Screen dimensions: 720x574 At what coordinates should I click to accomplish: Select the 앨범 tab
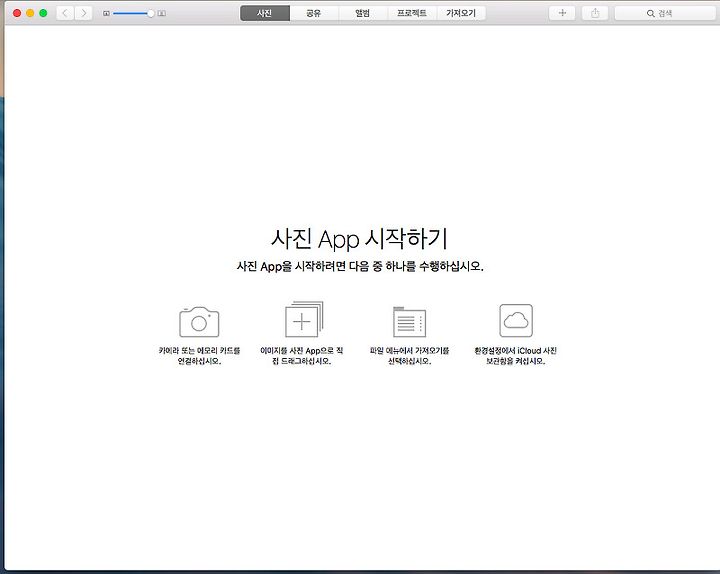point(363,13)
